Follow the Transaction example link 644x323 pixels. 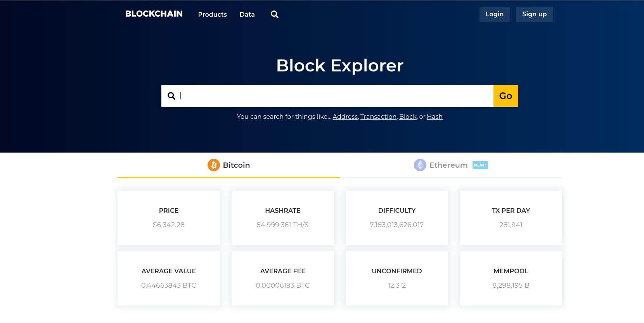[x=378, y=116]
